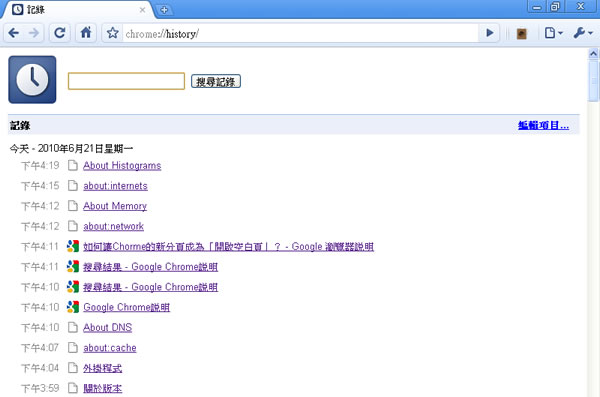This screenshot has height=397, width=600.
Task: Click page icon beside About Histograms
Action: (x=73, y=165)
